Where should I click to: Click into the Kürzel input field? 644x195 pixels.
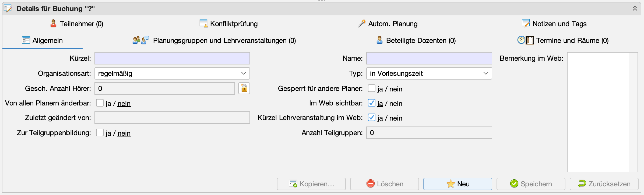(172, 58)
